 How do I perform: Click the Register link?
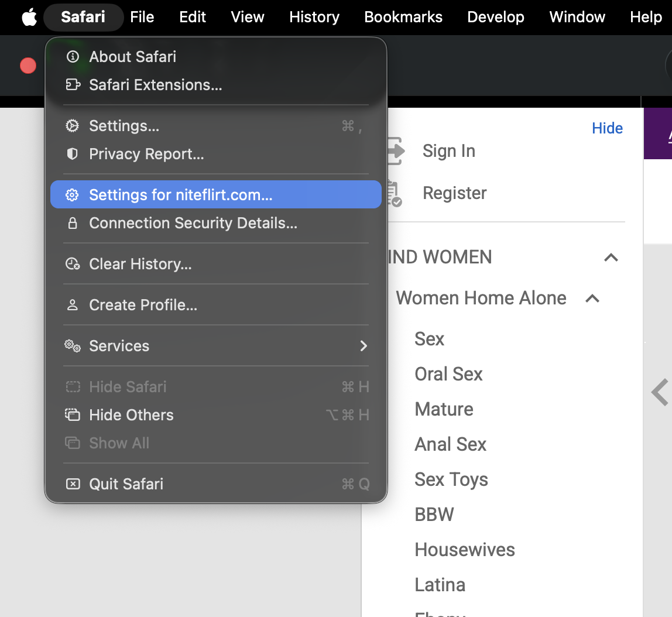(455, 193)
